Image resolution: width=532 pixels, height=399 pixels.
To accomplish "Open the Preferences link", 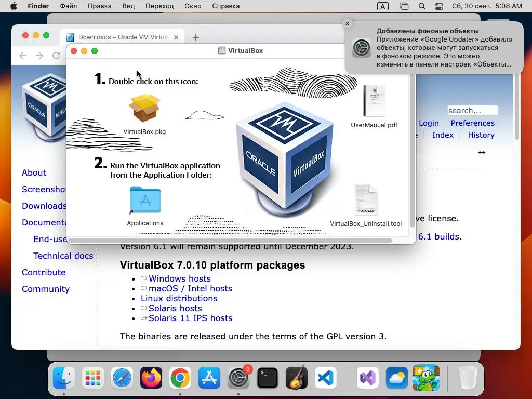I will [473, 123].
